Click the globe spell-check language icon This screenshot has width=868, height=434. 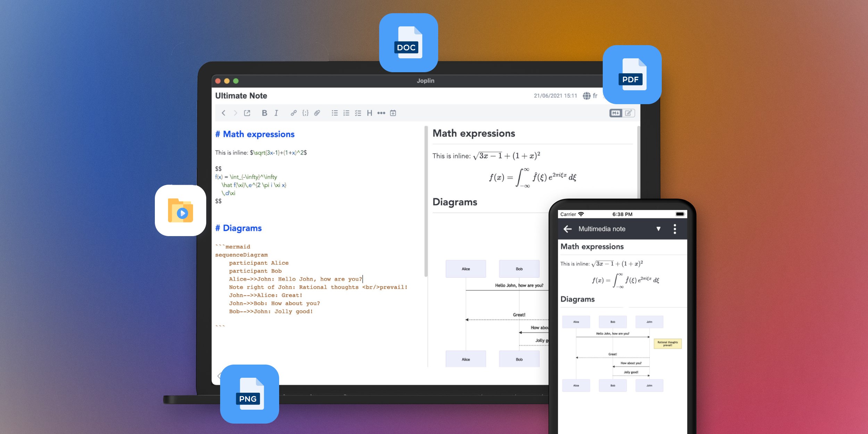(x=586, y=96)
